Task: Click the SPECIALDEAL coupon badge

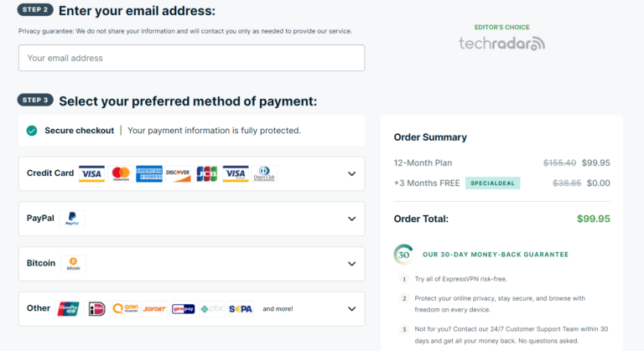Action: point(493,183)
